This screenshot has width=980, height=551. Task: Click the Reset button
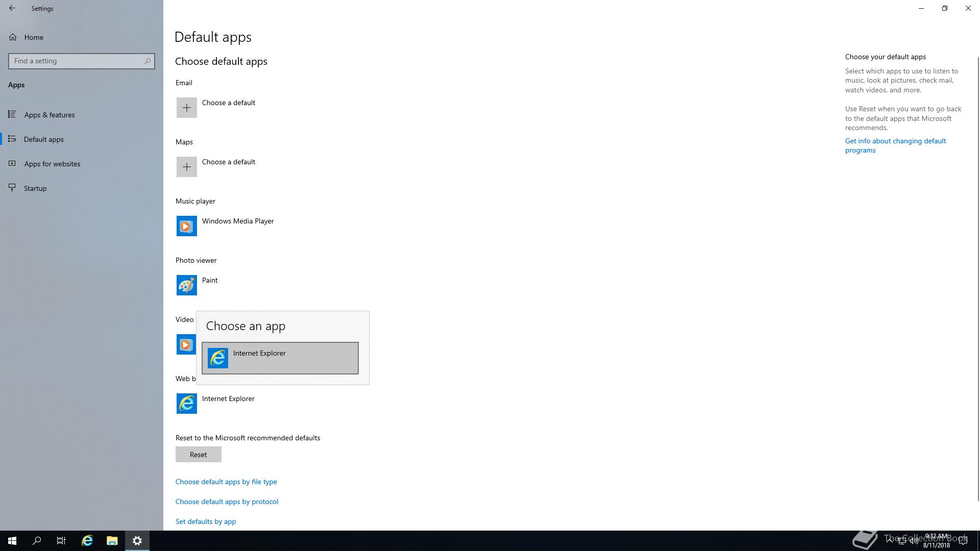199,455
